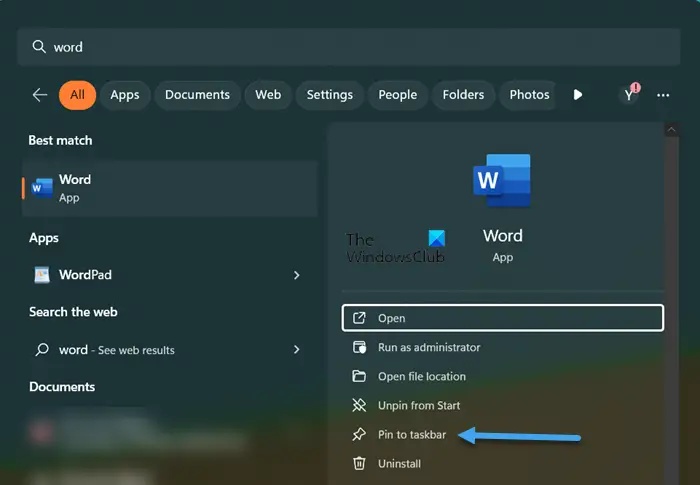Expand WordPad options with its chevron
Viewport: 700px width, 485px height.
point(296,275)
